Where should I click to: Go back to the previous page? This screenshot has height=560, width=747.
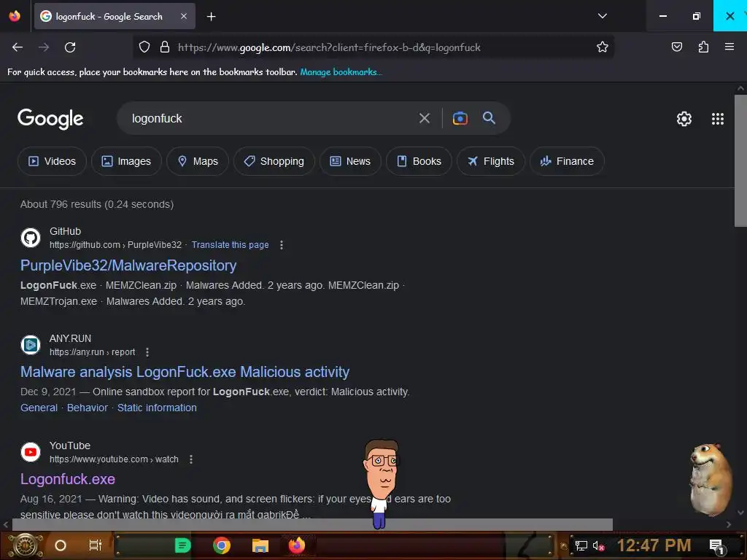[18, 47]
